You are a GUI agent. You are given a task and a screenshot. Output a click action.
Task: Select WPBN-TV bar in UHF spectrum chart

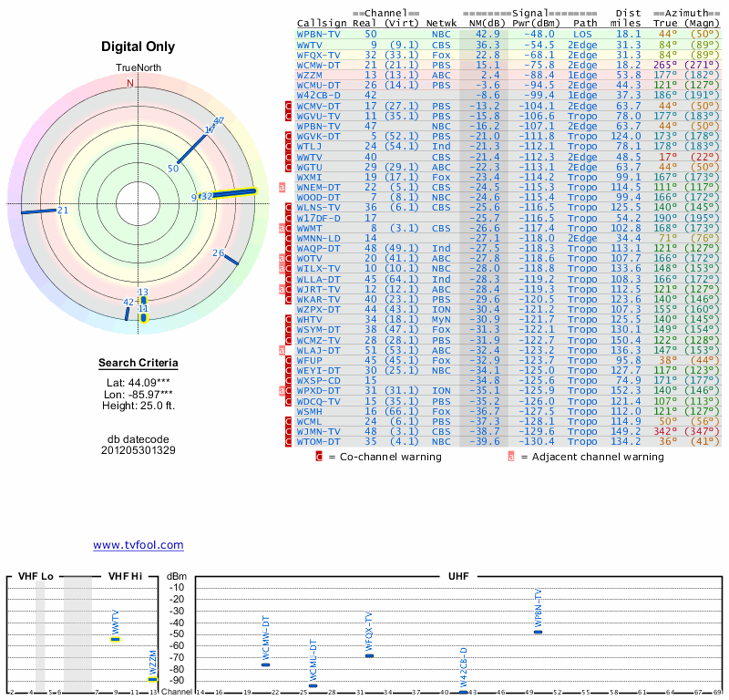(x=539, y=632)
